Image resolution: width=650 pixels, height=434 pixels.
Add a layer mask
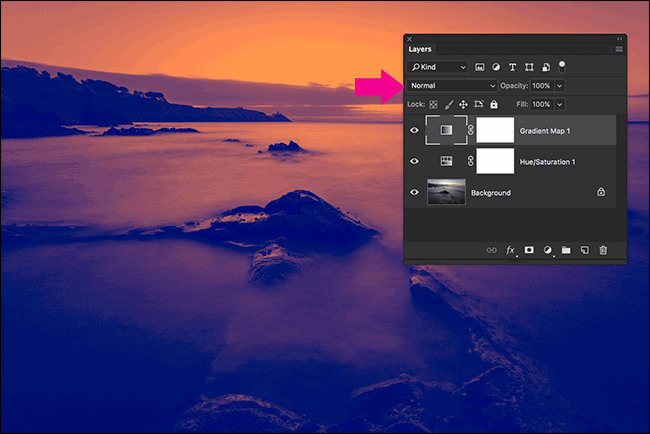coord(529,250)
